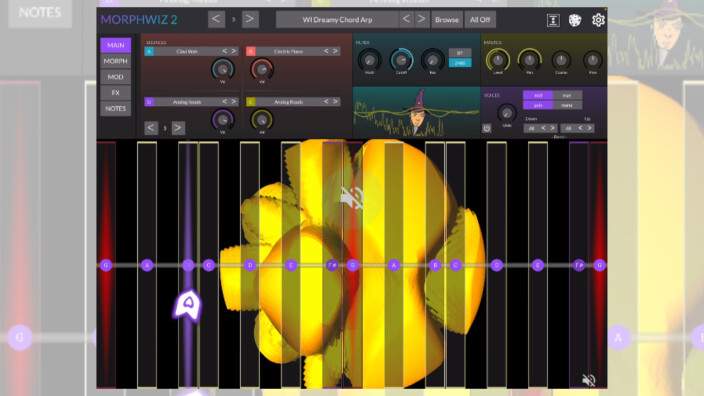
Task: Load next preset after WI Dreamy Chord Arp
Action: [x=421, y=19]
